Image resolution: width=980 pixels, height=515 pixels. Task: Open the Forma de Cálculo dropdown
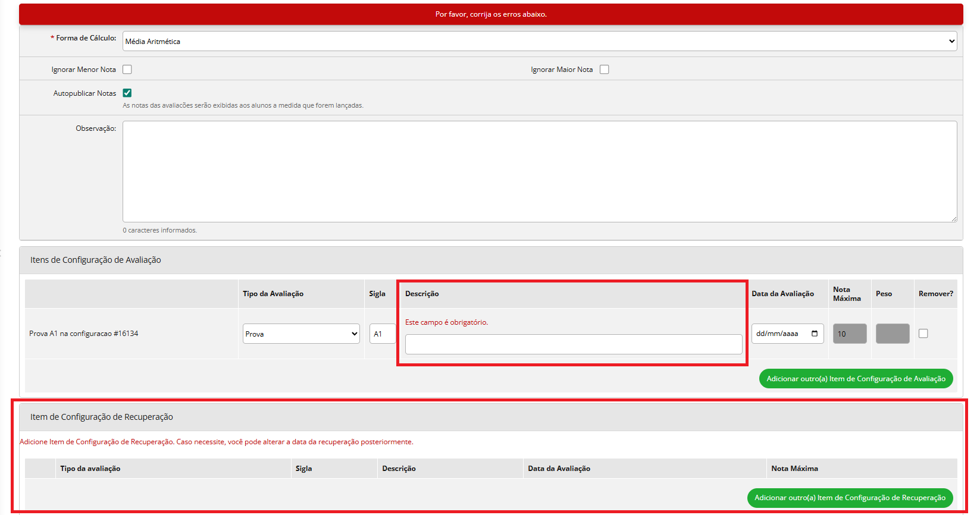point(539,41)
